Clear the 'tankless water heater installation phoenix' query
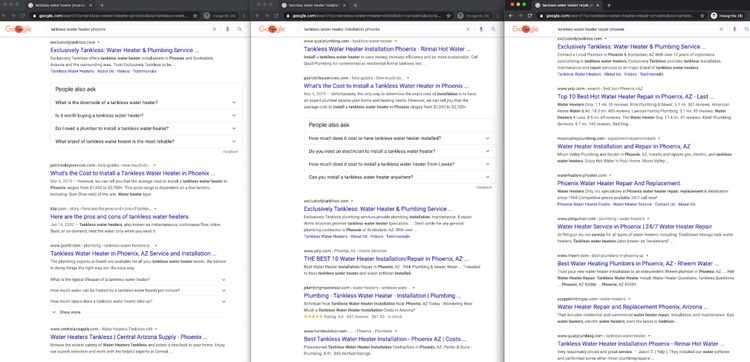The width and height of the screenshot is (750, 362). (468, 29)
